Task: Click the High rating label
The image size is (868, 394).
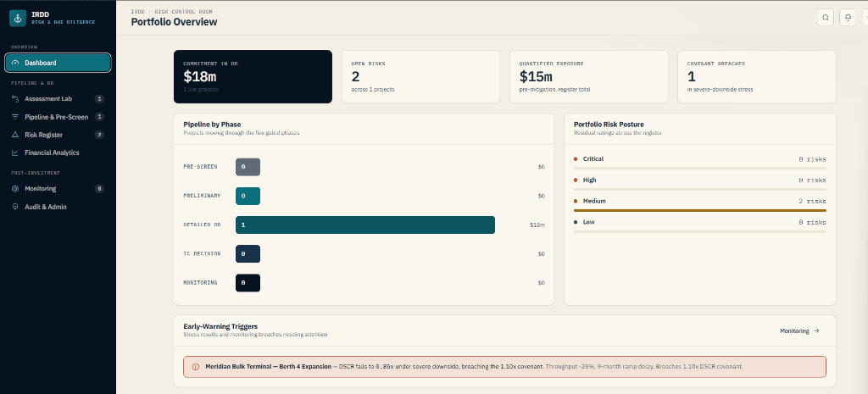Action: click(x=590, y=180)
